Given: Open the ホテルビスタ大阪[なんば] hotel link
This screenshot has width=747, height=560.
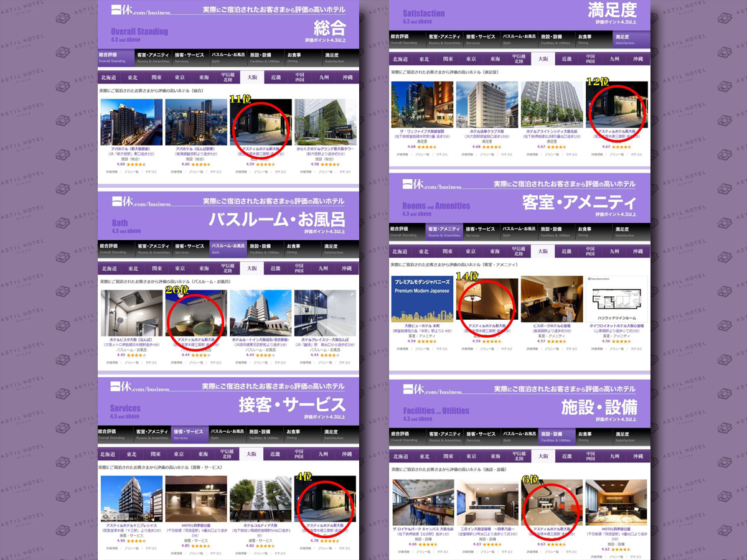Looking at the screenshot, I should (131, 340).
